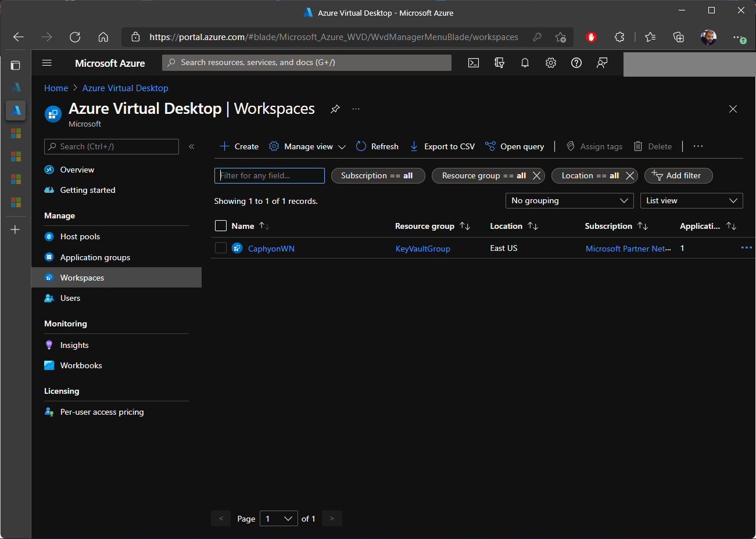The height and width of the screenshot is (539, 756).
Task: Open browser extensions puzzle icon
Action: [619, 37]
